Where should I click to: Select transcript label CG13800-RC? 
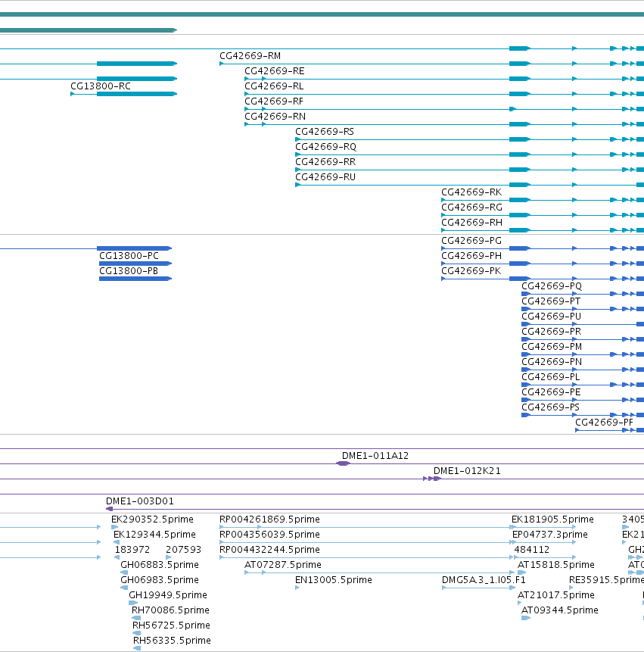point(101,86)
